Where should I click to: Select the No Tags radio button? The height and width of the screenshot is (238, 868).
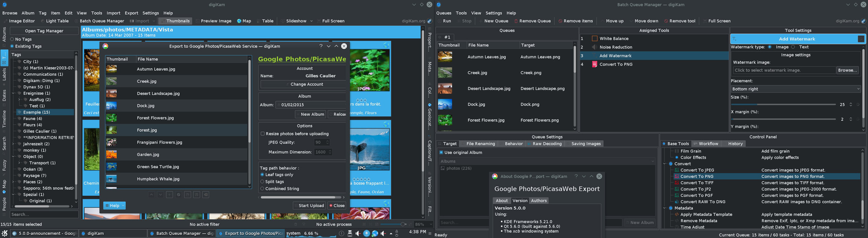[12, 39]
